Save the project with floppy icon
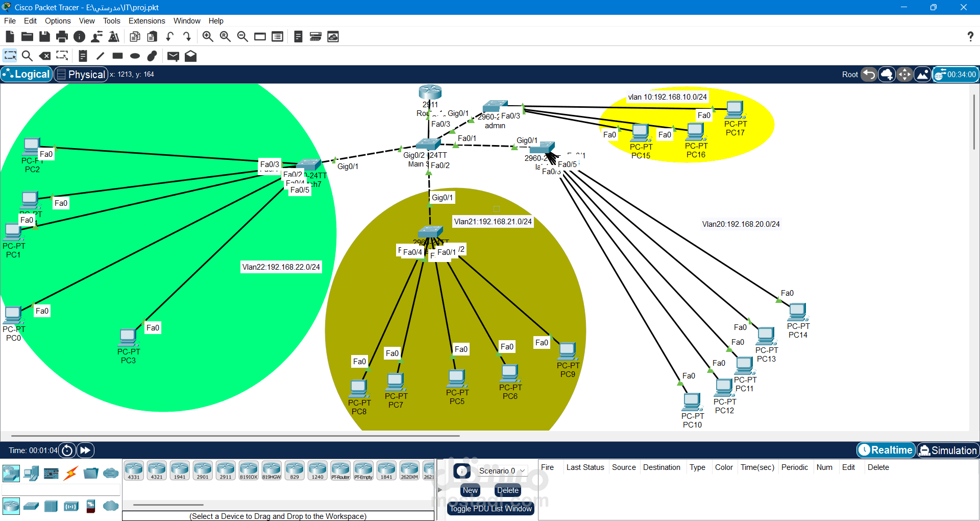The width and height of the screenshot is (980, 521). click(x=44, y=37)
